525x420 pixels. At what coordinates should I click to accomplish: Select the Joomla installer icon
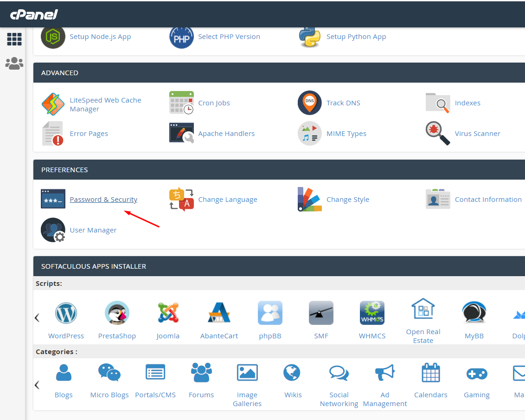[x=168, y=313]
